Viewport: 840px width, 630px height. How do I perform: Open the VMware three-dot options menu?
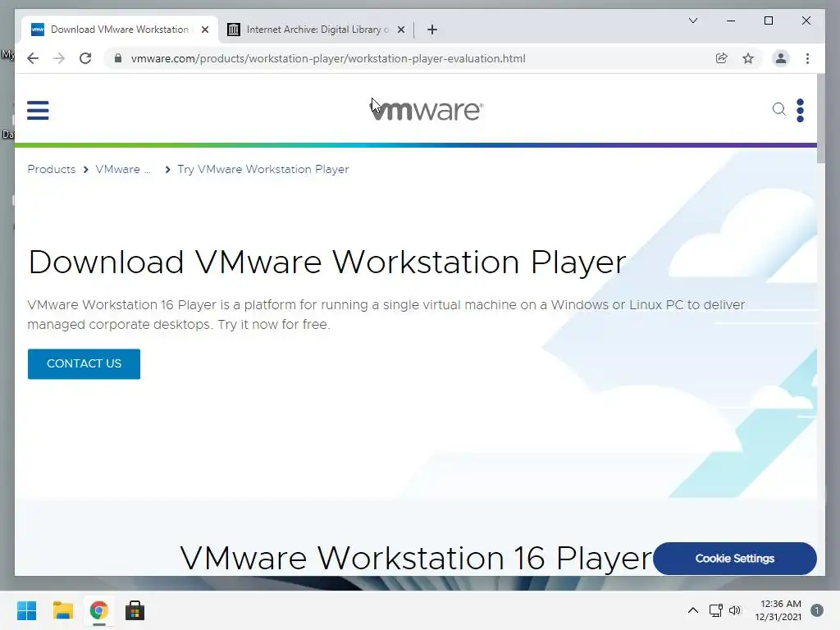click(x=801, y=111)
